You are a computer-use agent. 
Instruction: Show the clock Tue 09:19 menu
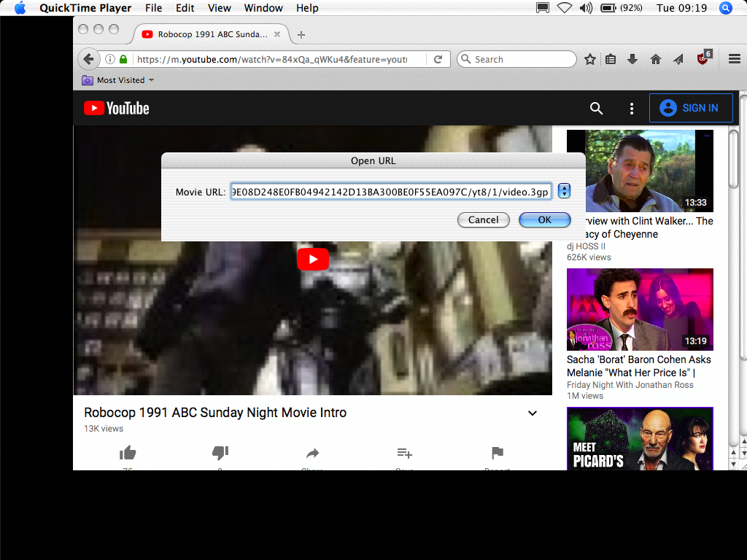tap(682, 8)
